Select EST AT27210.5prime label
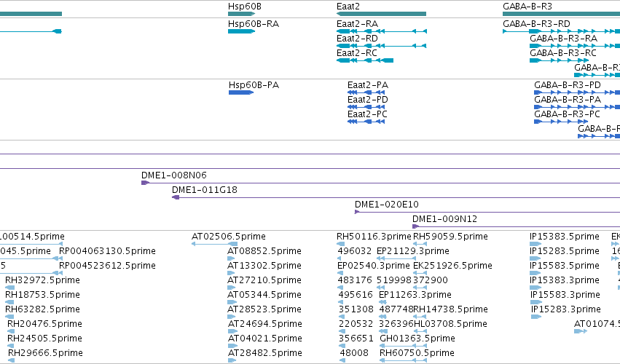This screenshot has height=364, width=620. point(264,280)
